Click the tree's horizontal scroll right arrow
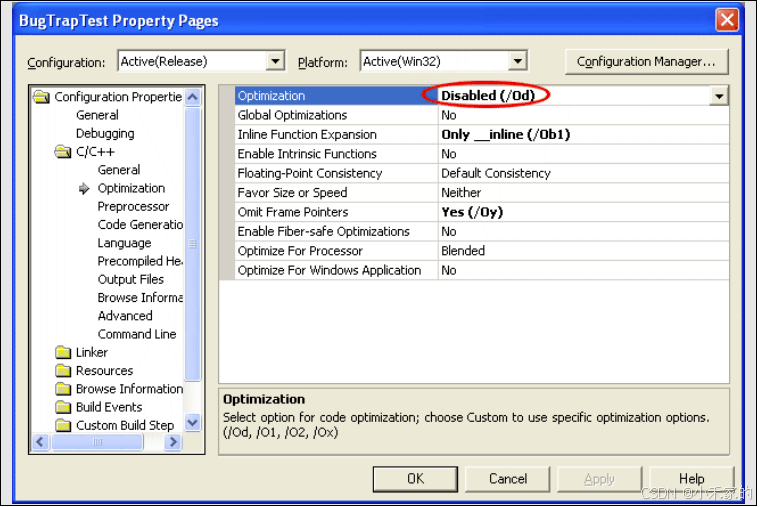Screen dimensions: 760x507 (173, 442)
